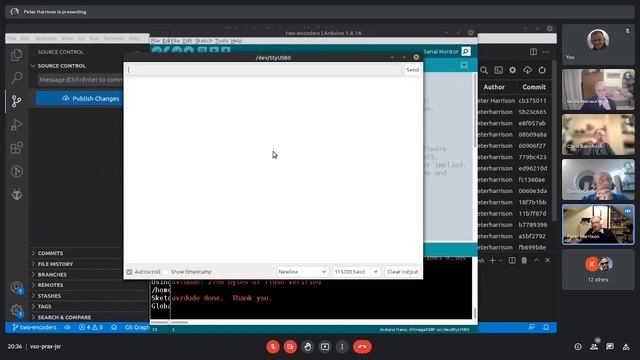Open the Arduino Help menu
Image resolution: width=640 pixels, height=360 pixels.
tap(236, 41)
